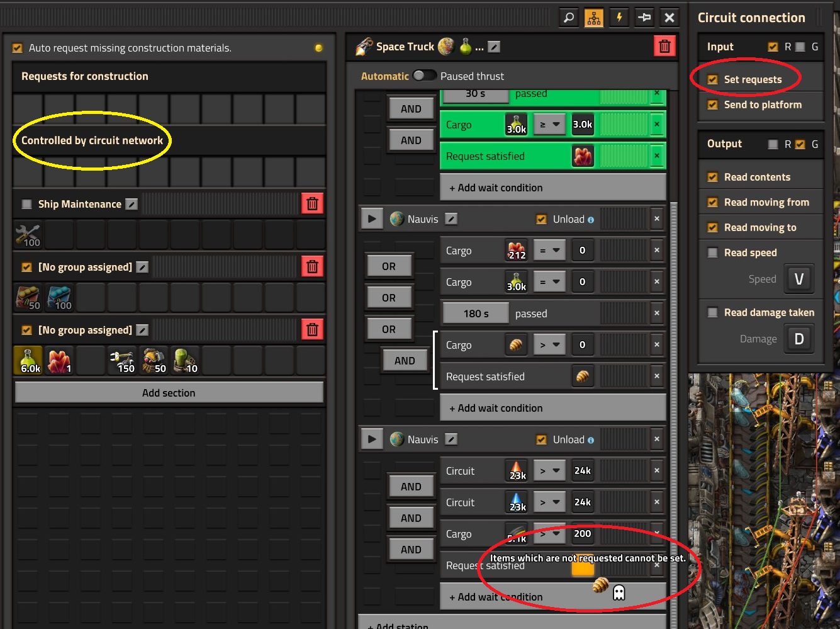This screenshot has height=629, width=840.
Task: Open comparator dropdown beside the 200 value
Action: (x=549, y=534)
